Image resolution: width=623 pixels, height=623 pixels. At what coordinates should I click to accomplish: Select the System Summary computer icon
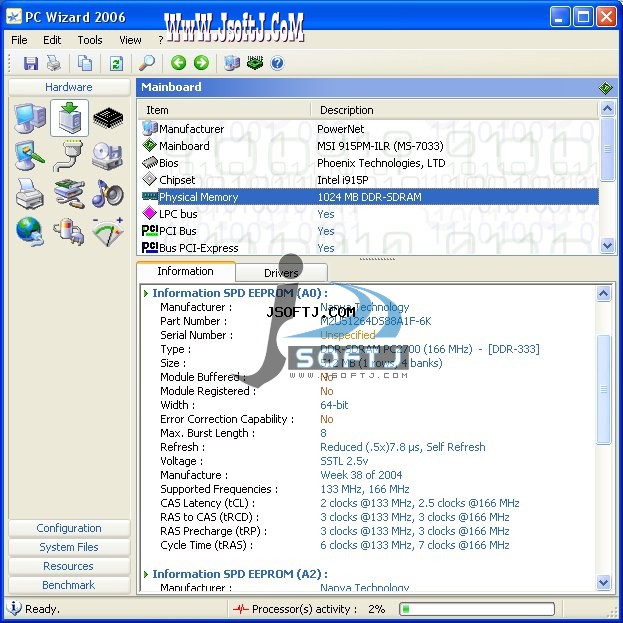coord(30,118)
